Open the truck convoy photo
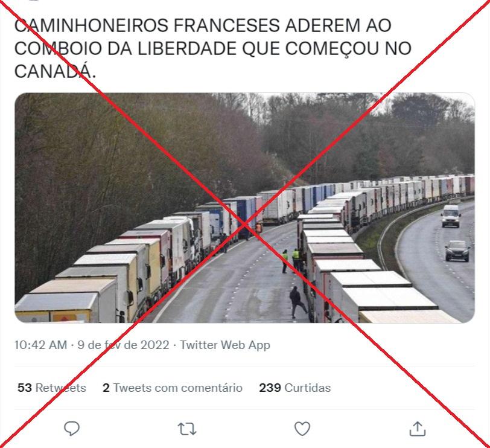The height and width of the screenshot is (448, 490). tap(244, 208)
